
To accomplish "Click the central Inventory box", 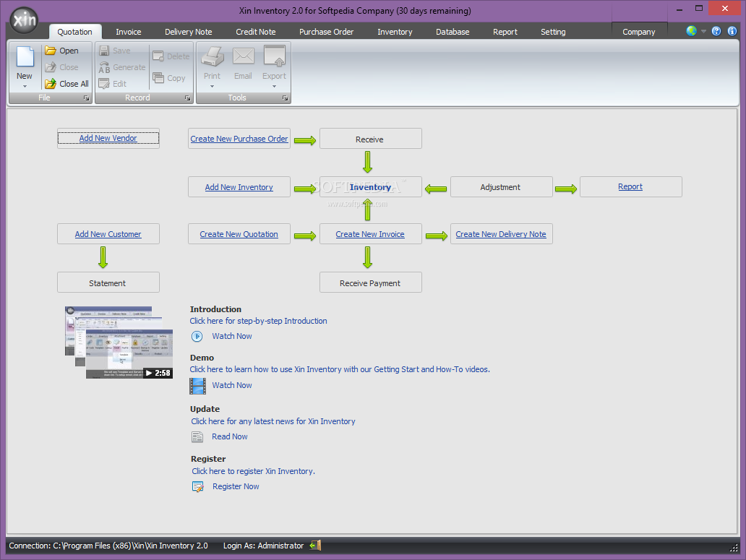I will pyautogui.click(x=370, y=187).
